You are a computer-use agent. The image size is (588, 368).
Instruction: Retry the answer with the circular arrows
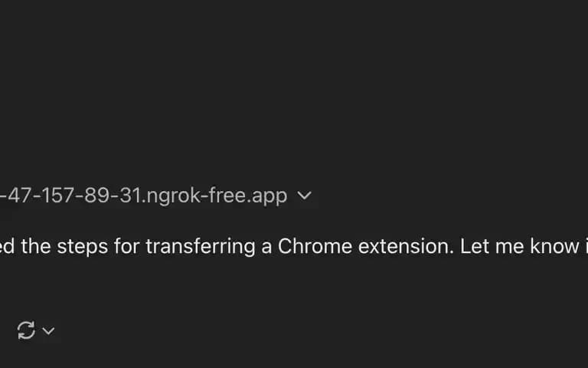26,330
